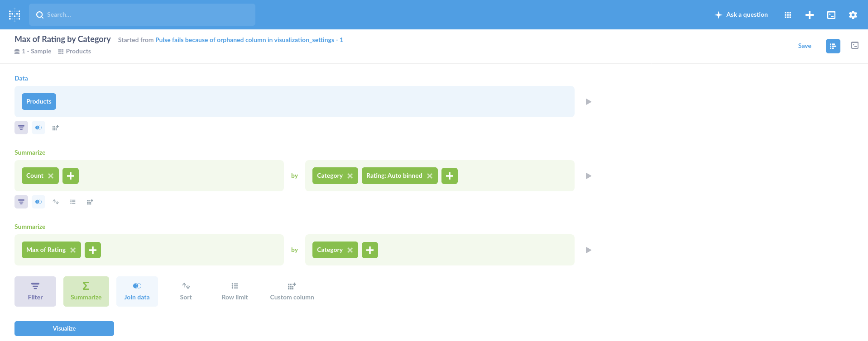The width and height of the screenshot is (868, 341).
Task: Remove Category from second Summarize grouping
Action: [x=350, y=250]
